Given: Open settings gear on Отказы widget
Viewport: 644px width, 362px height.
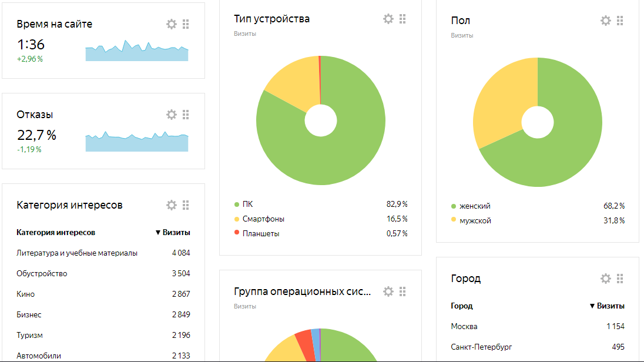Looking at the screenshot, I should 171,115.
